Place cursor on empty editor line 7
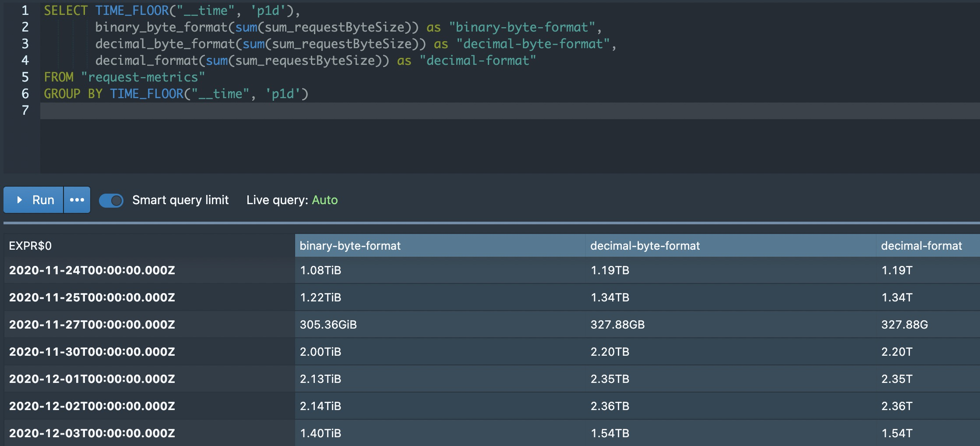Image resolution: width=980 pixels, height=446 pixels. click(510, 110)
